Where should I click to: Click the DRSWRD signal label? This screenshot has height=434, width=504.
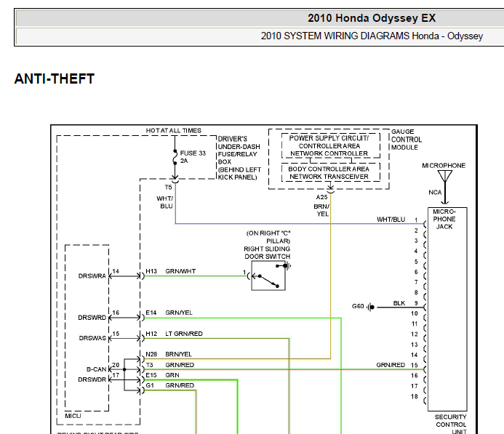pyautogui.click(x=92, y=318)
